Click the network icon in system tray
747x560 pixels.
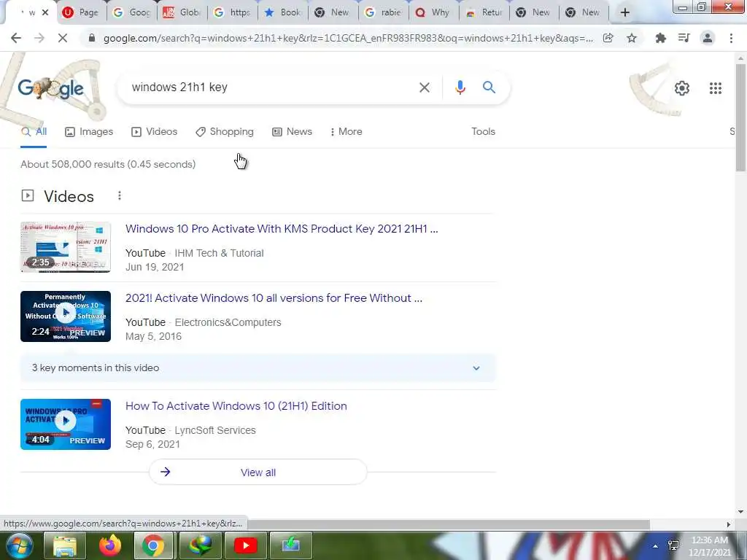673,545
